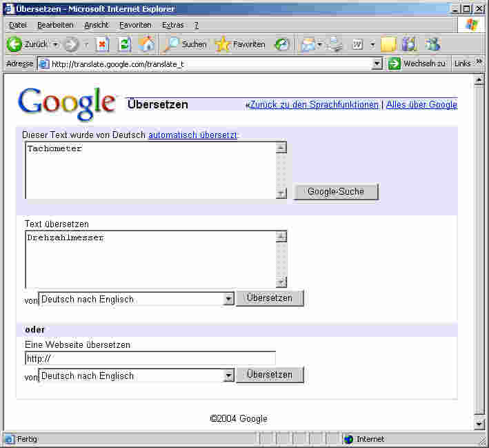This screenshot has width=489, height=448.
Task: Click the Text übersetzen label
Action: point(57,224)
